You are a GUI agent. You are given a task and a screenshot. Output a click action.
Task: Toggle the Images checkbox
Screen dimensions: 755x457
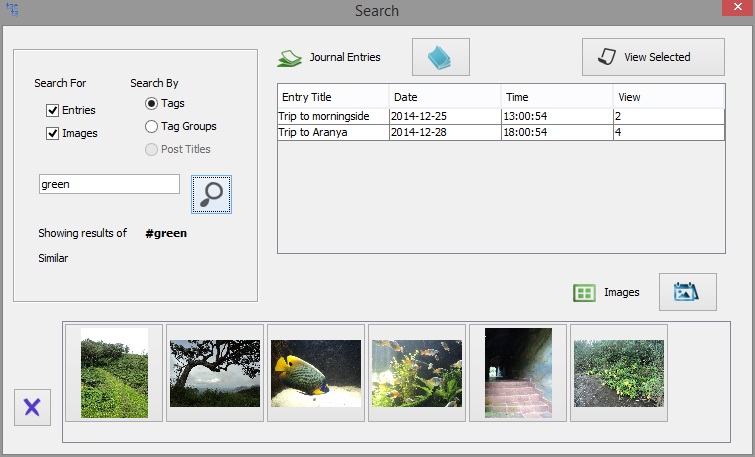[53, 133]
